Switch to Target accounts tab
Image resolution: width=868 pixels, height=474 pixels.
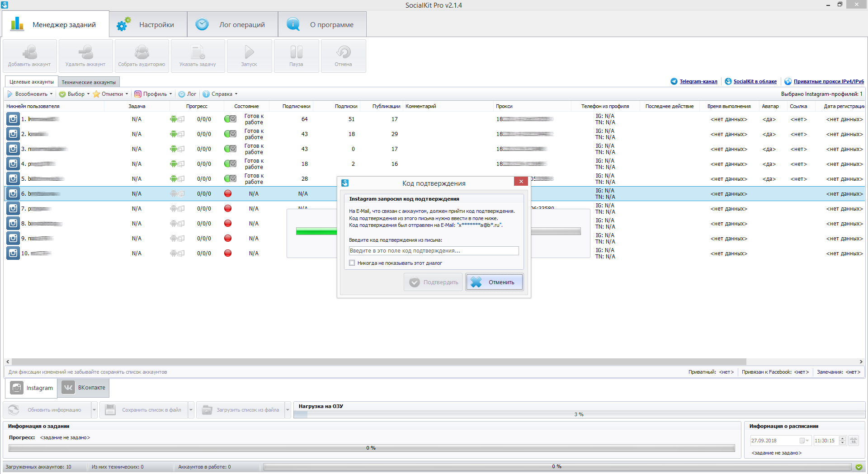click(31, 82)
